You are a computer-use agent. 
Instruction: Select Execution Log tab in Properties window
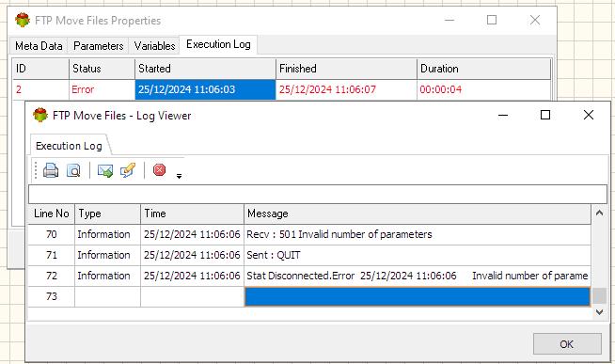click(218, 44)
